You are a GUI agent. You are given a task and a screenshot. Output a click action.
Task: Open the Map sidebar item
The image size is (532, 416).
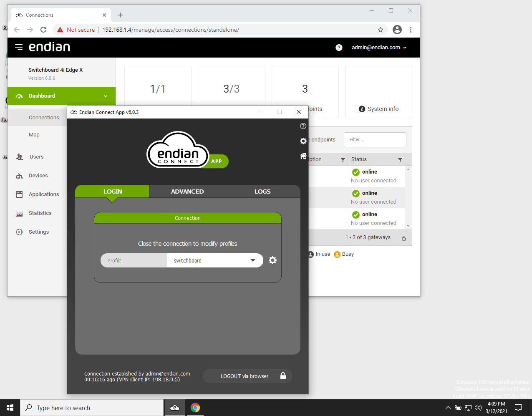[34, 135]
